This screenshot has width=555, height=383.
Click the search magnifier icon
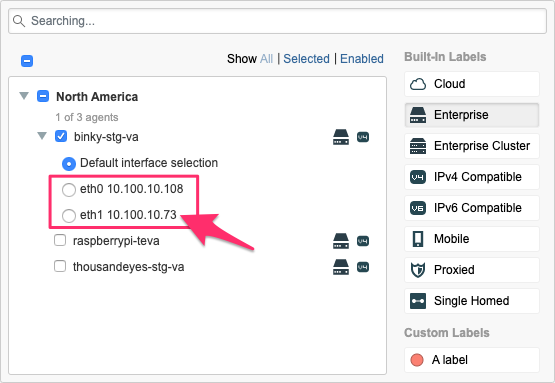[x=19, y=21]
